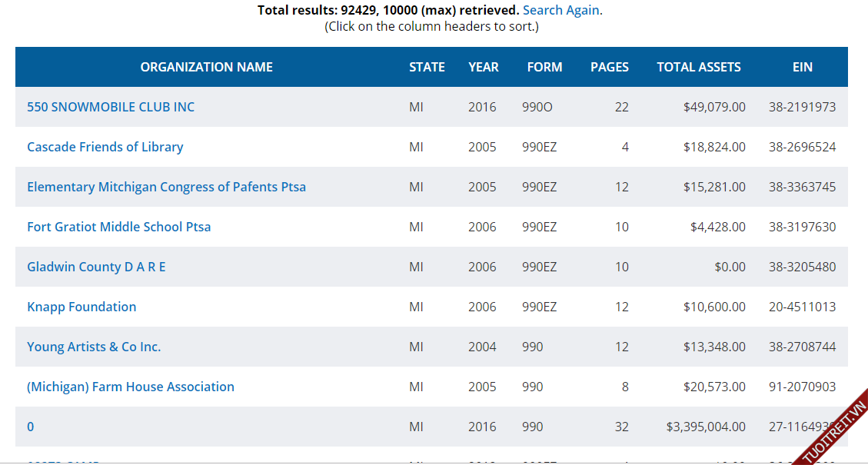Click the $3,395,004.00 total assets cell
The width and height of the screenshot is (868, 465).
click(706, 427)
